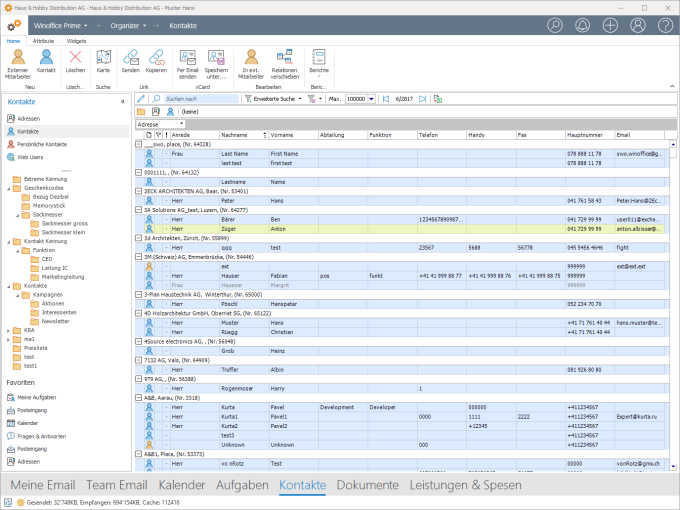Click the blue person icon in the filter row

(170, 112)
